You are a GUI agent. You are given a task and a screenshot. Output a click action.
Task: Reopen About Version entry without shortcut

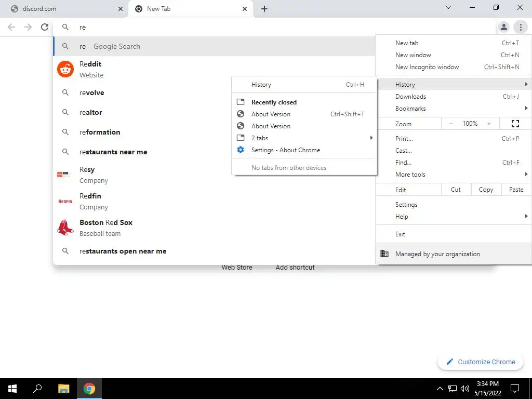pyautogui.click(x=304, y=126)
